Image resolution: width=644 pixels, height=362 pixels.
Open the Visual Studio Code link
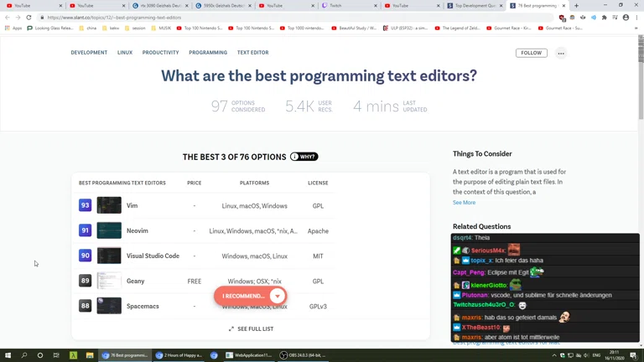point(153,256)
